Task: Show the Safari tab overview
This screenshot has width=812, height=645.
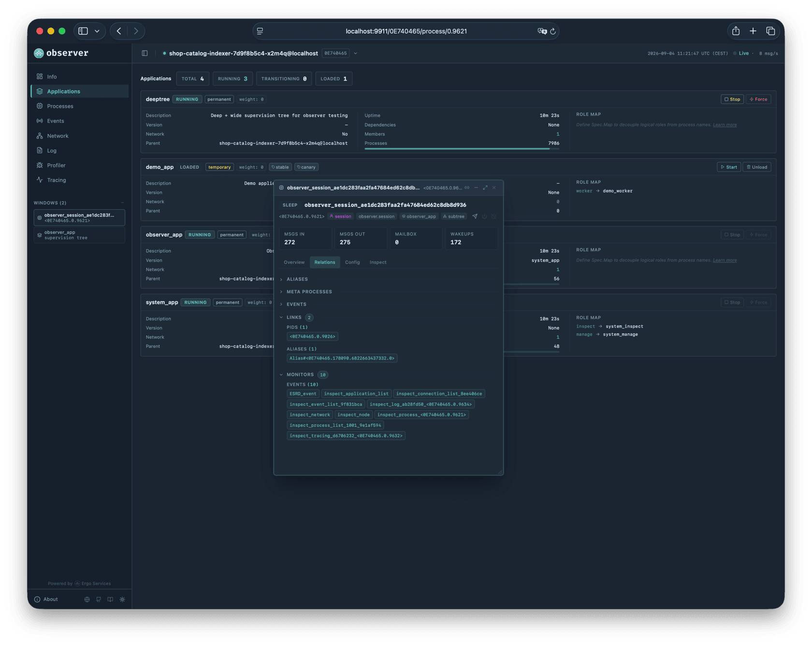Action: click(x=770, y=31)
